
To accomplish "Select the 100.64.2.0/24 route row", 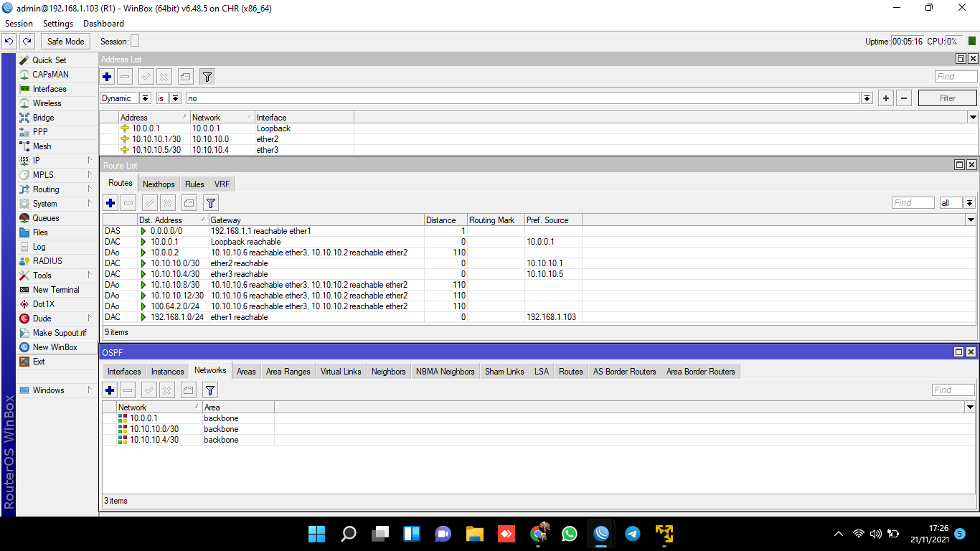I will 539,306.
